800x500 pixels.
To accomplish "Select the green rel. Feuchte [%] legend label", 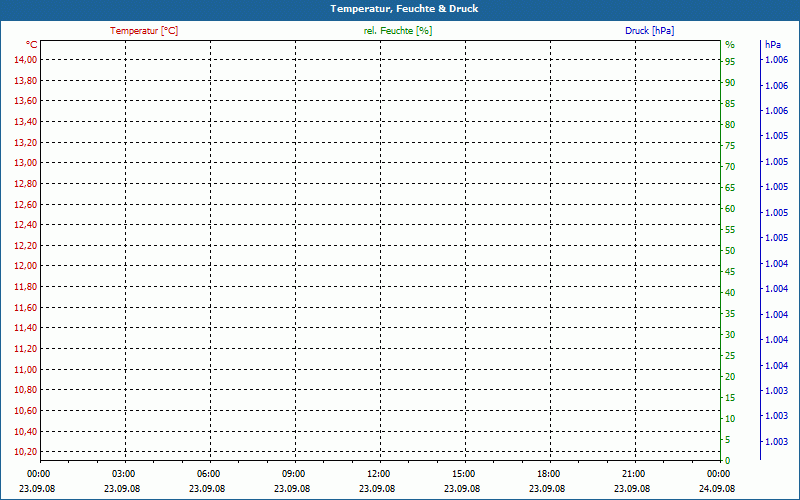I will click(398, 31).
